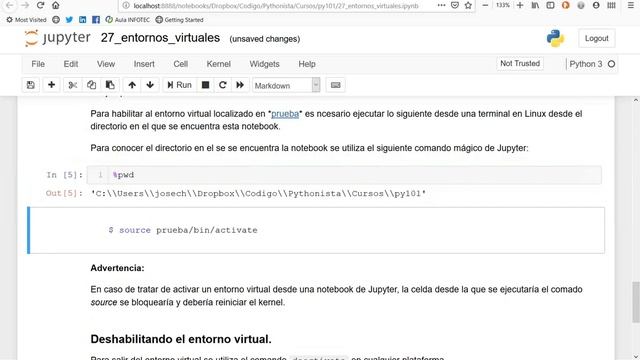Restart and run all fast-forward icon
Screen dimensions: 640x360
[x=240, y=85]
